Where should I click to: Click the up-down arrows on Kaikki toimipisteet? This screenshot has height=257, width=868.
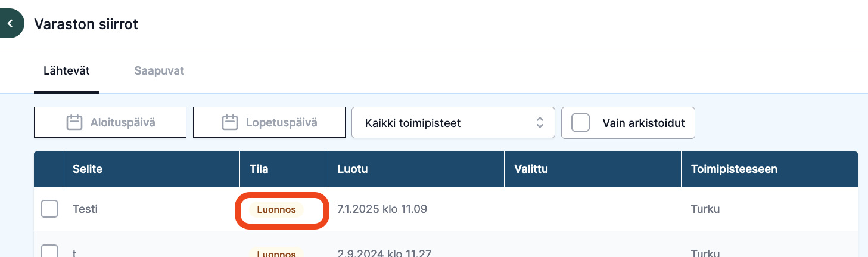coord(540,123)
